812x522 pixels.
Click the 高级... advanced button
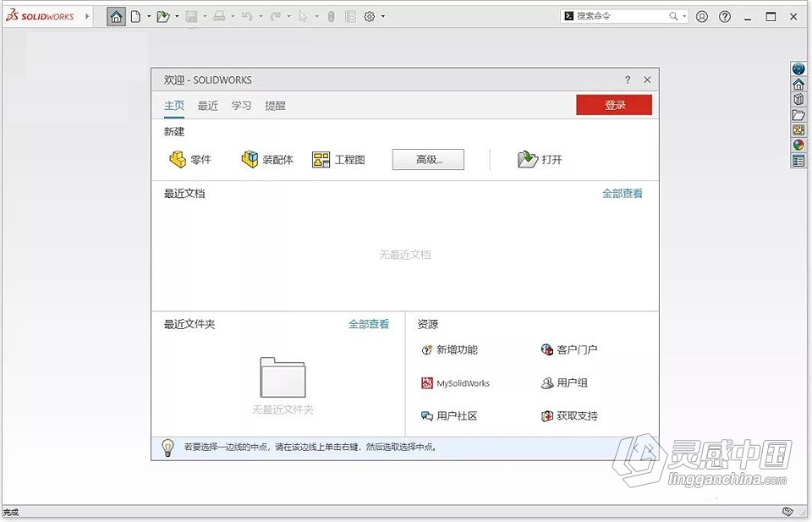(x=428, y=160)
